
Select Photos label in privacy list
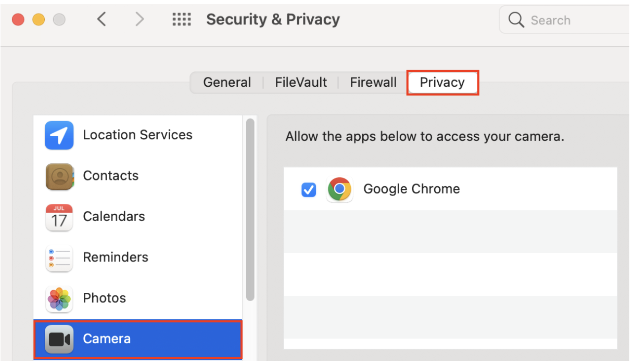104,298
